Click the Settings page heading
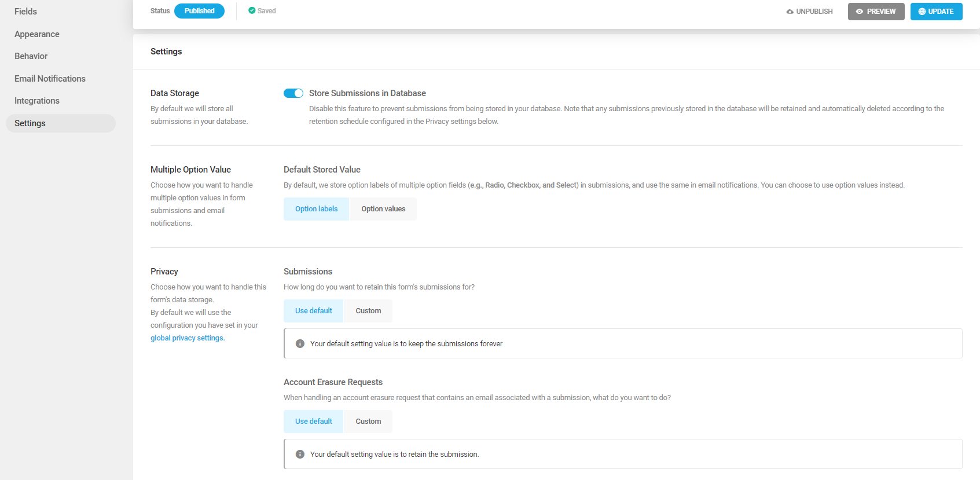 tap(166, 52)
